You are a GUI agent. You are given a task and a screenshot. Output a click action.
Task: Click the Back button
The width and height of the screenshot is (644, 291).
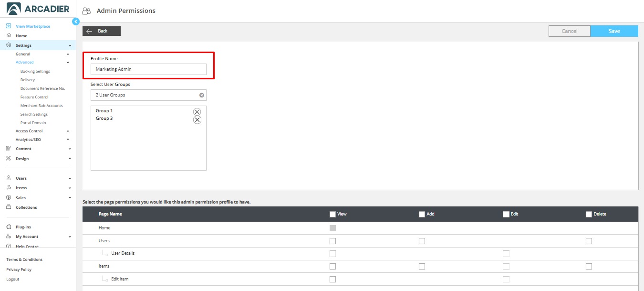(x=102, y=31)
